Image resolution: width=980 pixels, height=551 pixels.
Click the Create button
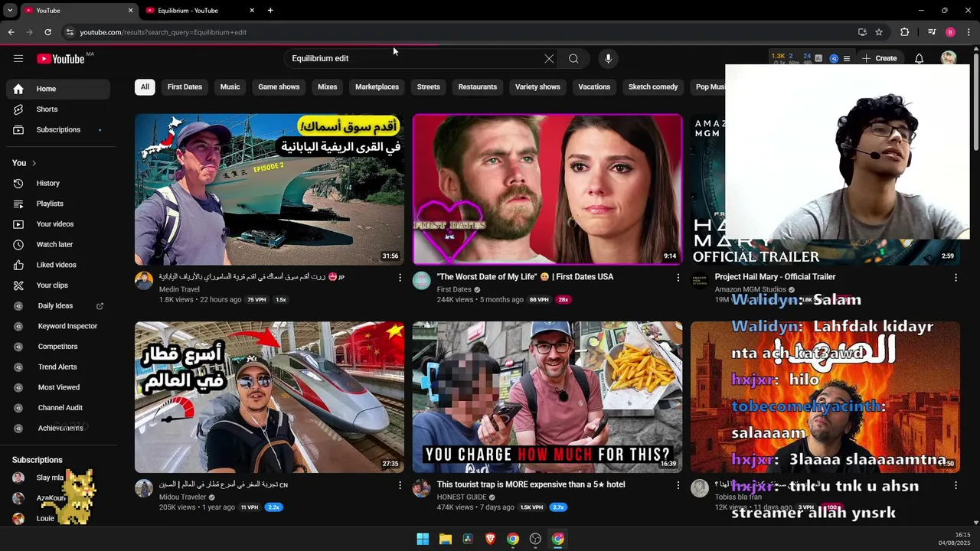pyautogui.click(x=879, y=58)
